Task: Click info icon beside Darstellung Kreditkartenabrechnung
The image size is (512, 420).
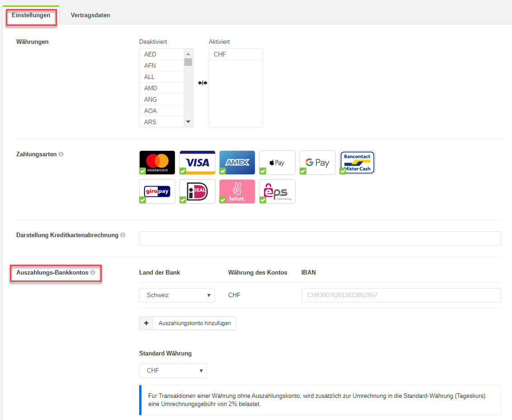Action: coord(123,235)
